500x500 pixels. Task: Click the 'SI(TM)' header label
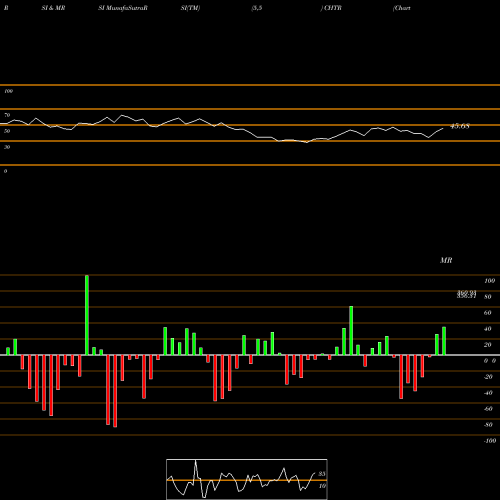(190, 8)
